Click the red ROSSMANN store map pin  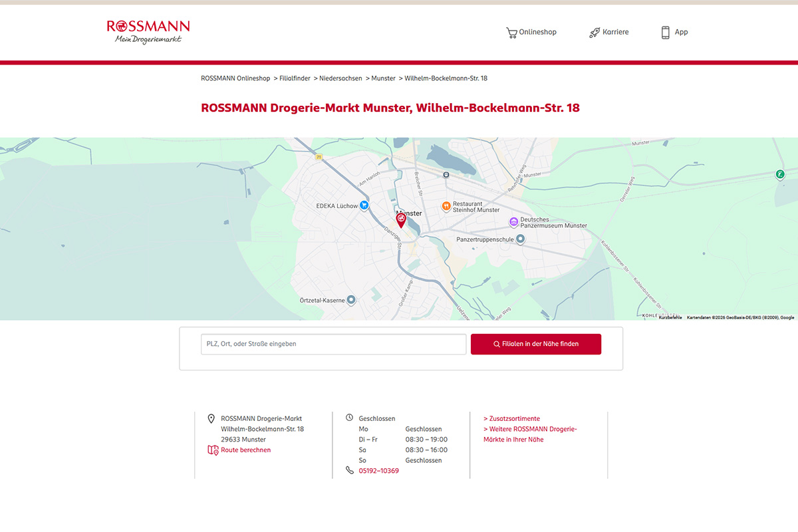point(401,220)
